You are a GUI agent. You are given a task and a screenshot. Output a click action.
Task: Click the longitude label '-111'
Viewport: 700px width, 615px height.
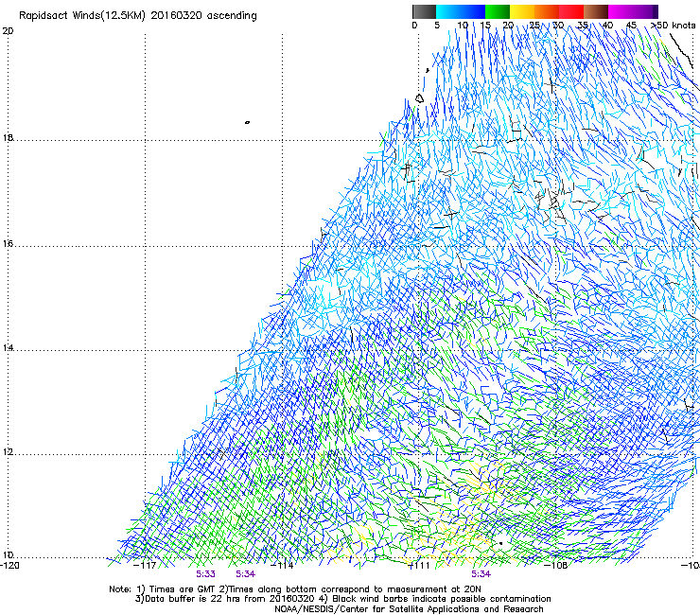coord(419,565)
